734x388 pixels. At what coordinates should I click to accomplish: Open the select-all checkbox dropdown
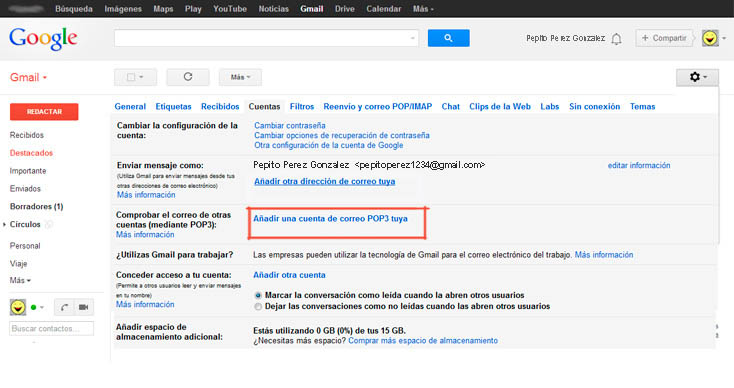pyautogui.click(x=135, y=77)
